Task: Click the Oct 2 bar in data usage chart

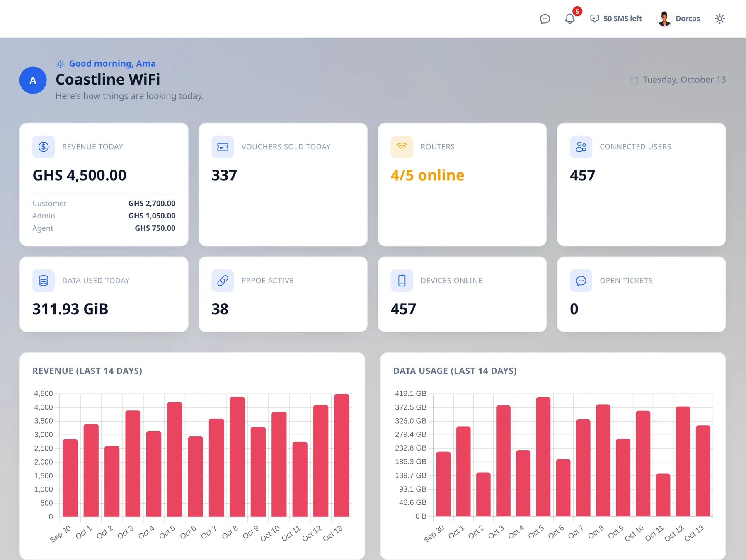Action: [x=483, y=495]
